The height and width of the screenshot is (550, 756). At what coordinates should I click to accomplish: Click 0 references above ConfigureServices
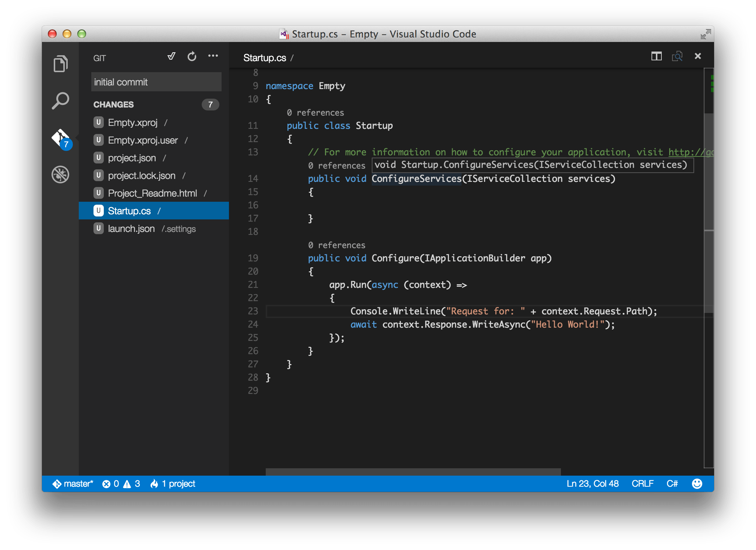point(337,166)
